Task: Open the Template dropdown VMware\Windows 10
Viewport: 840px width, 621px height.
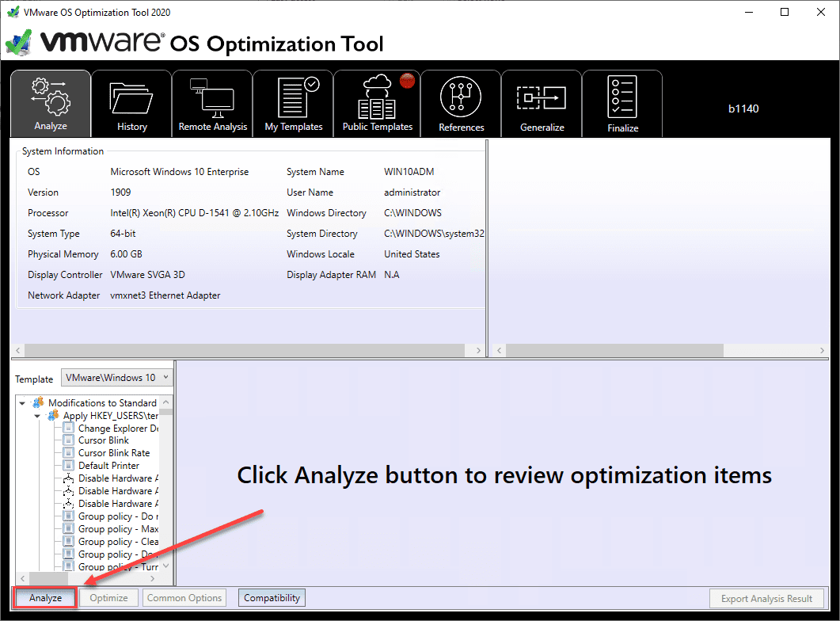Action: coord(117,378)
